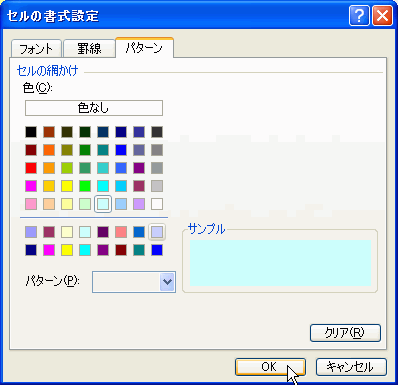Select the indigo color swatch
Screen dimensions: 398x385
pyautogui.click(x=139, y=132)
